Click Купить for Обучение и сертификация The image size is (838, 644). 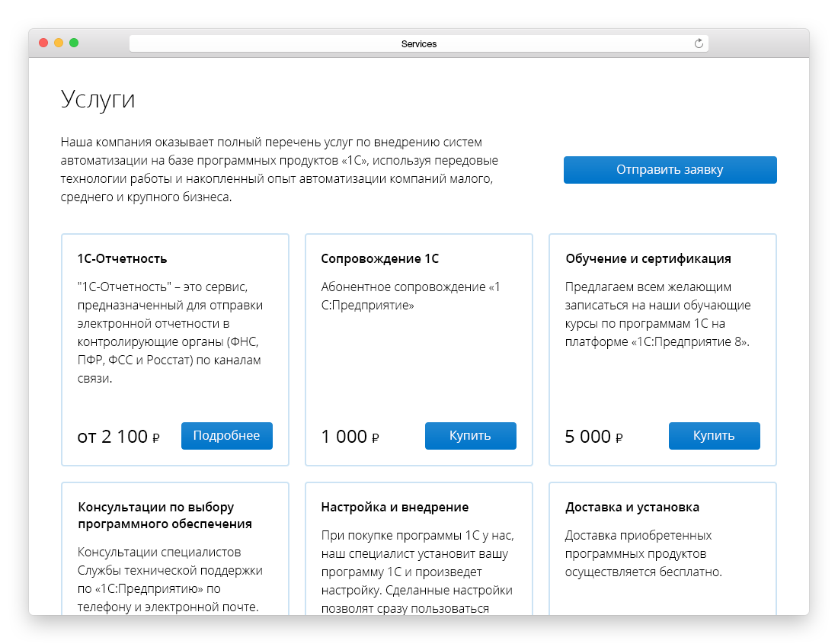click(714, 436)
